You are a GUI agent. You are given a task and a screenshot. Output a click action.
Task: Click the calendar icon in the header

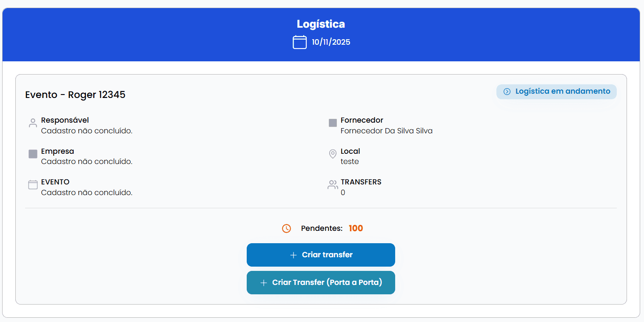tap(299, 42)
